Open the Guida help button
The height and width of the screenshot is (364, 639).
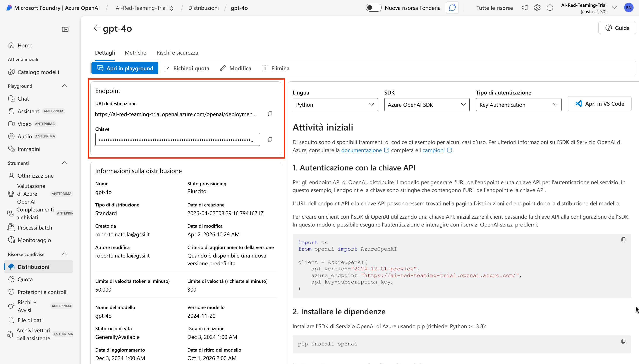tap(617, 28)
